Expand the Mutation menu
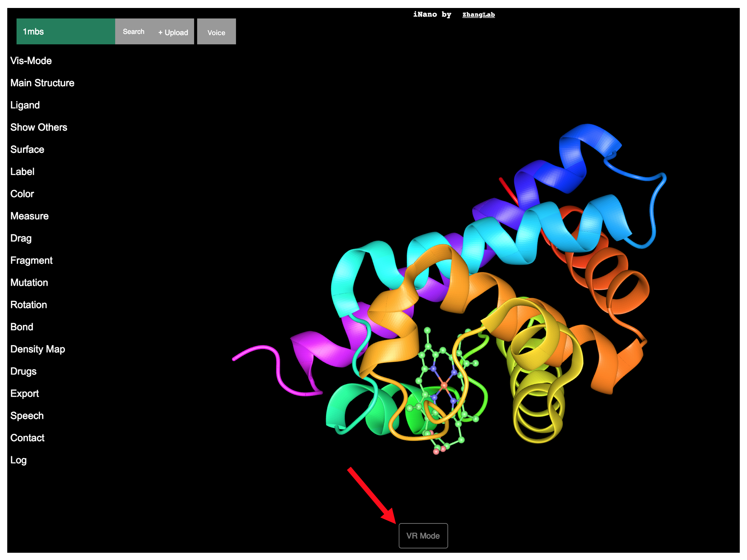 pyautogui.click(x=29, y=283)
